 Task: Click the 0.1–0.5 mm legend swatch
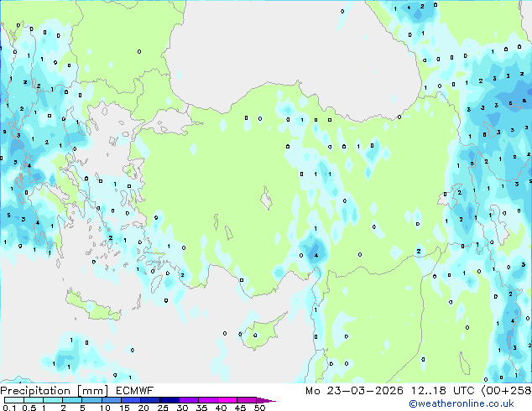[x=14, y=400]
